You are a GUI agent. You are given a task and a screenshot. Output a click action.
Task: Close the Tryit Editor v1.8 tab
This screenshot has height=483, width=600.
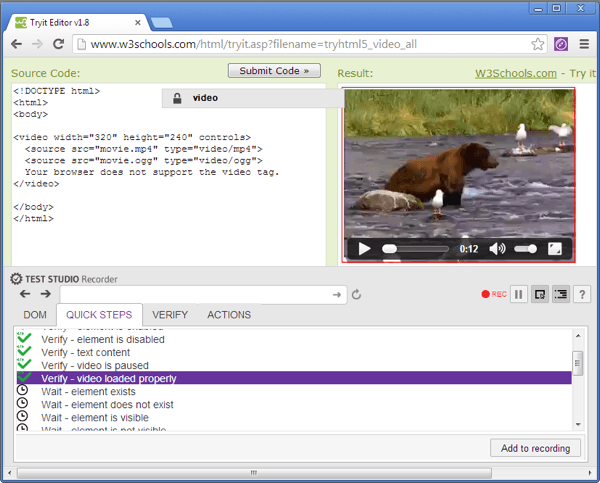click(x=138, y=23)
